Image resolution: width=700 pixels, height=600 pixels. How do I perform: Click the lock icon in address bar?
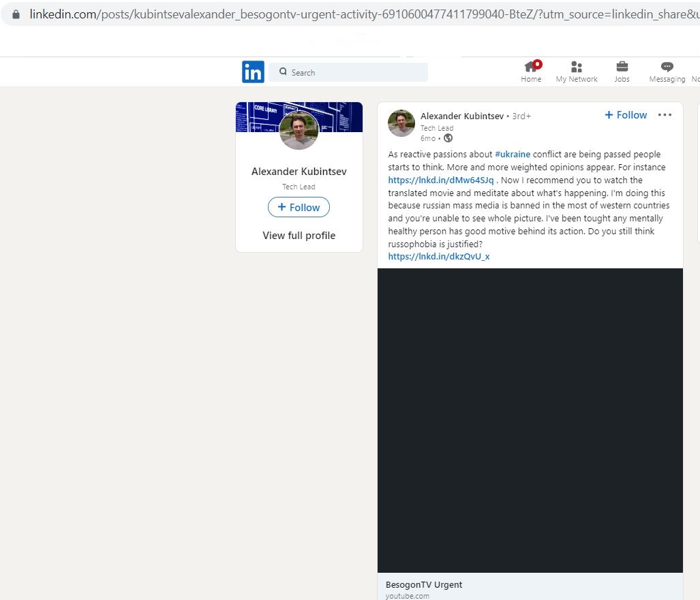16,14
